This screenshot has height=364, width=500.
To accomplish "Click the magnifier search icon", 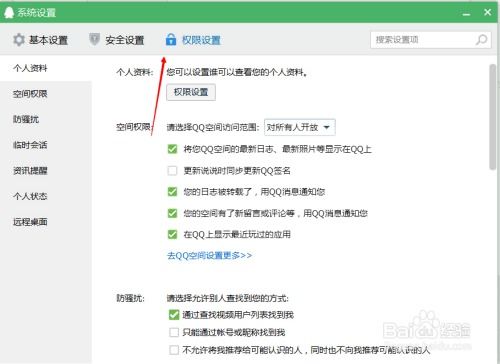I will click(481, 40).
